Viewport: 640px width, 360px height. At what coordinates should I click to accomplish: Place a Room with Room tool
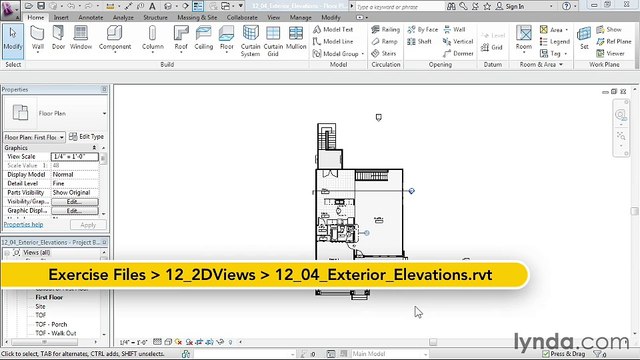click(x=524, y=39)
